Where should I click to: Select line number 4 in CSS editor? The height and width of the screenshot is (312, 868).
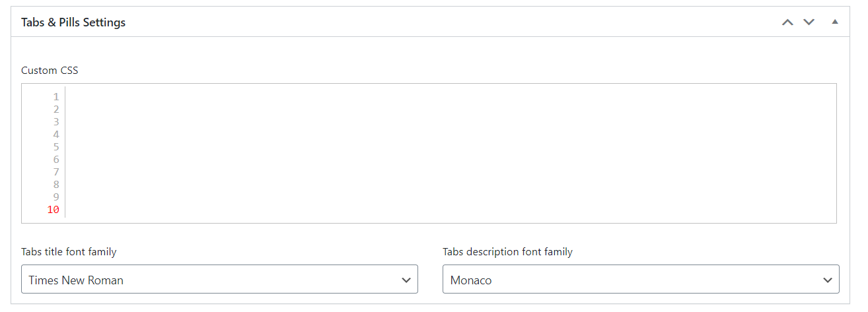[56, 135]
